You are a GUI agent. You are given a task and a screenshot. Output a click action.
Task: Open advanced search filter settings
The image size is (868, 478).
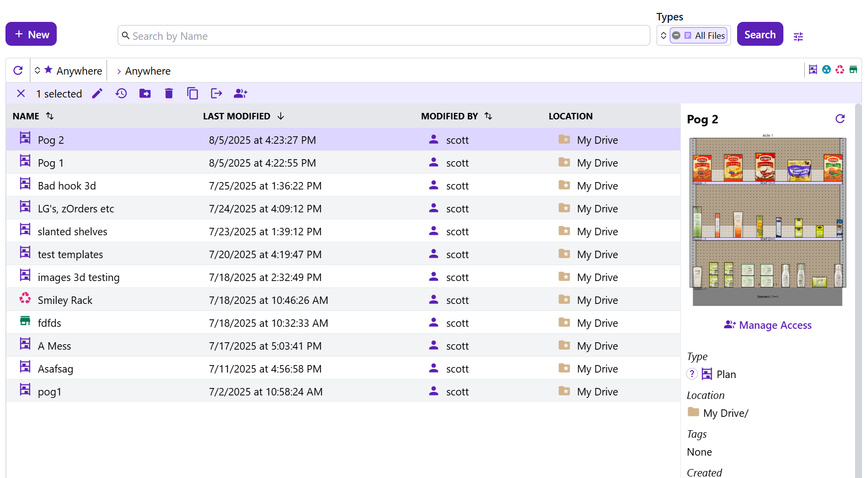tap(798, 37)
